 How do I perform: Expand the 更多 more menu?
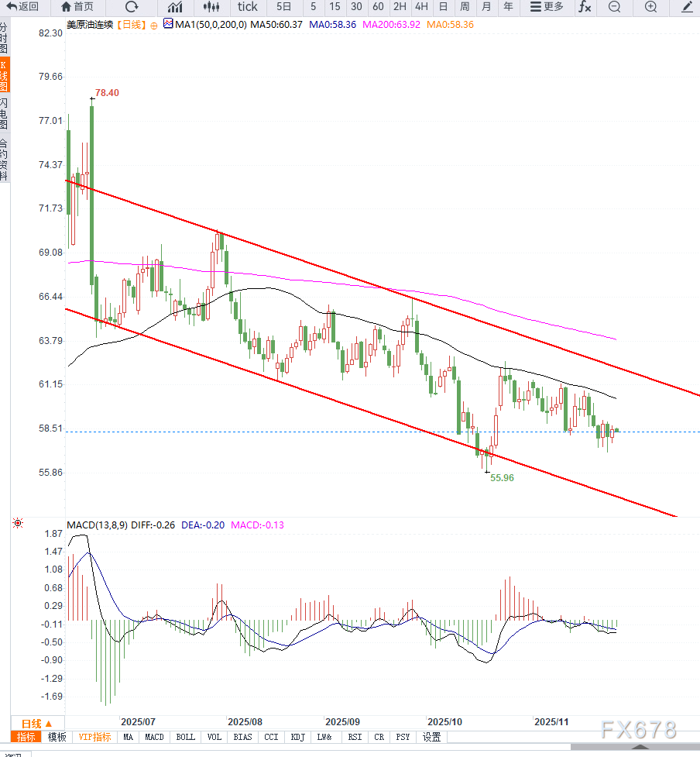547,7
